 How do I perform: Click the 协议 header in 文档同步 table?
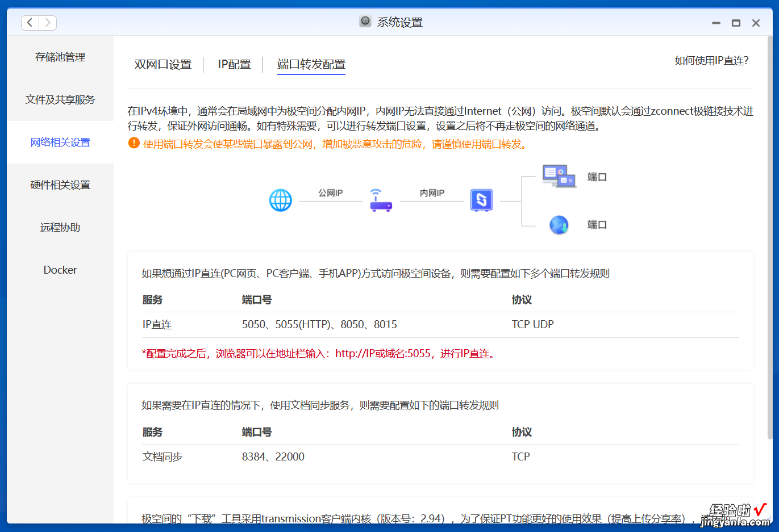pos(522,432)
